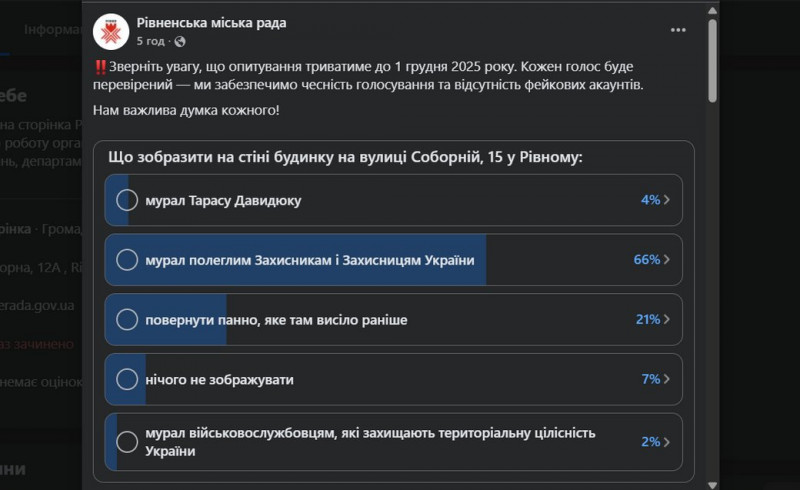
Task: Expand voters via 66% chevron arrow
Action: tap(667, 260)
